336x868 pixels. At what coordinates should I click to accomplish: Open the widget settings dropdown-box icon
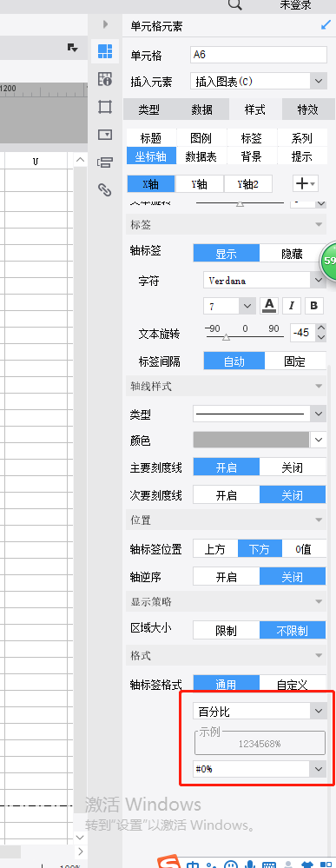pos(105,135)
